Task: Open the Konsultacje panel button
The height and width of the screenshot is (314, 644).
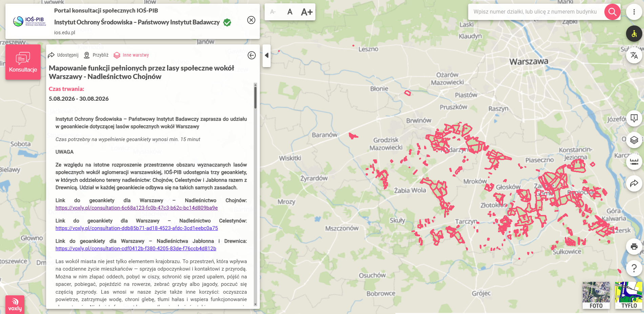Action: point(23,62)
